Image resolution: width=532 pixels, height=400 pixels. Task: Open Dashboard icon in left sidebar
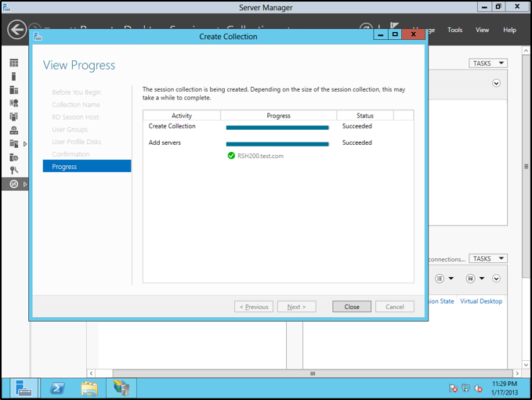(x=13, y=63)
